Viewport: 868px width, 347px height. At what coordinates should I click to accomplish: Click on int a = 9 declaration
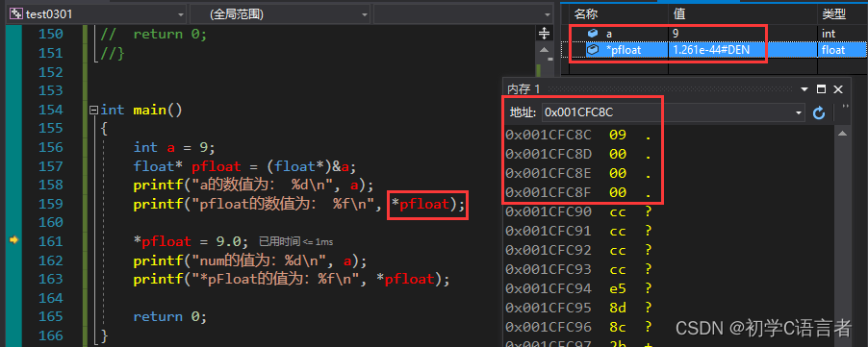pos(174,147)
